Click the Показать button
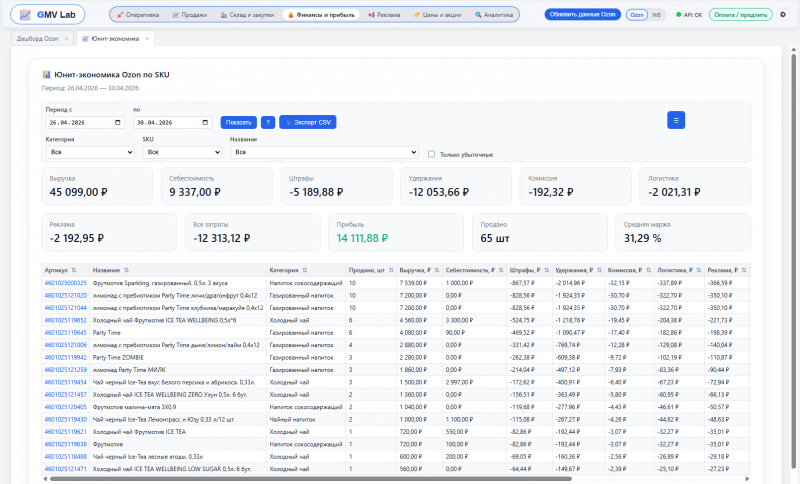800x484 pixels. 239,122
